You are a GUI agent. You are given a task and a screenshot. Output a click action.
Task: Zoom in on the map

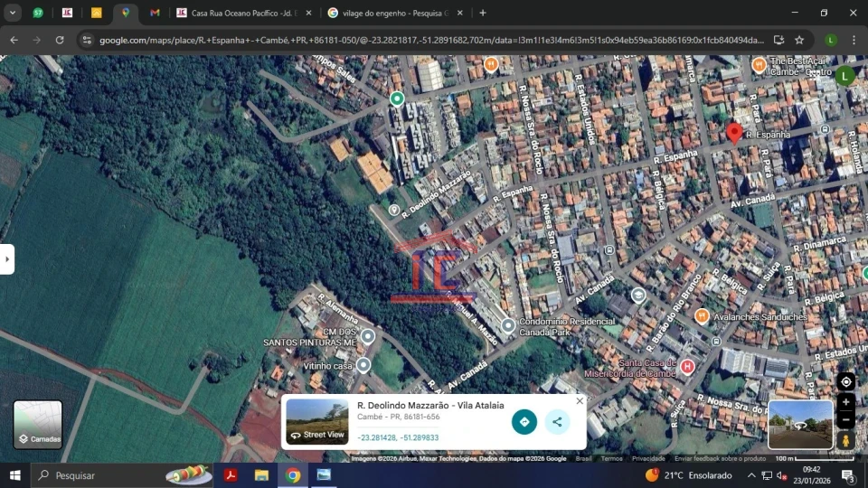pos(845,402)
